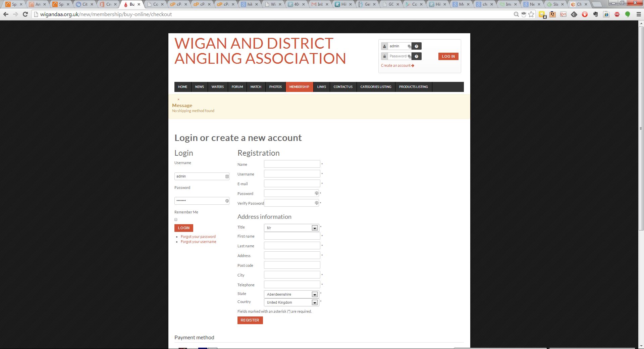Viewport: 644px width, 349px height.
Task: Go to CONTACT US page
Action: [x=343, y=87]
